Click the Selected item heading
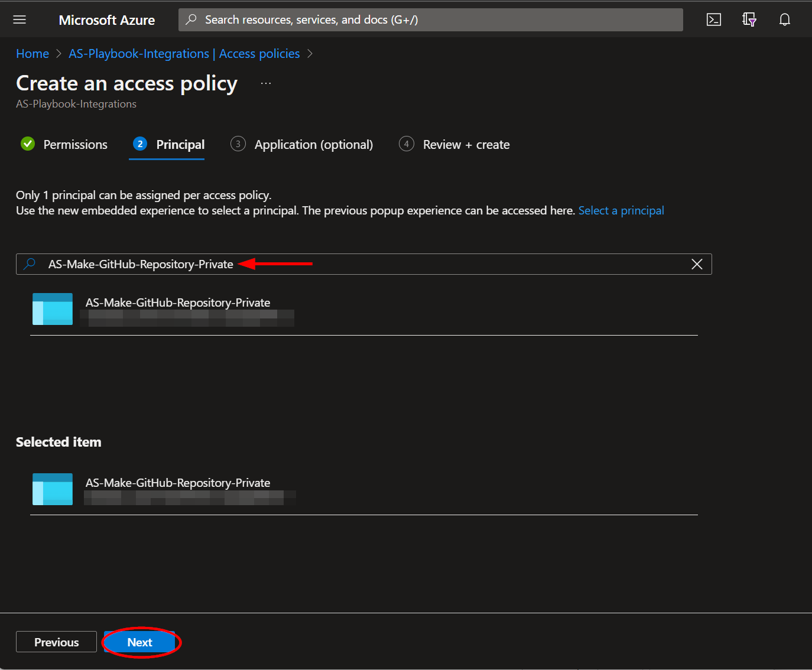Viewport: 812px width, 670px height. pos(59,442)
